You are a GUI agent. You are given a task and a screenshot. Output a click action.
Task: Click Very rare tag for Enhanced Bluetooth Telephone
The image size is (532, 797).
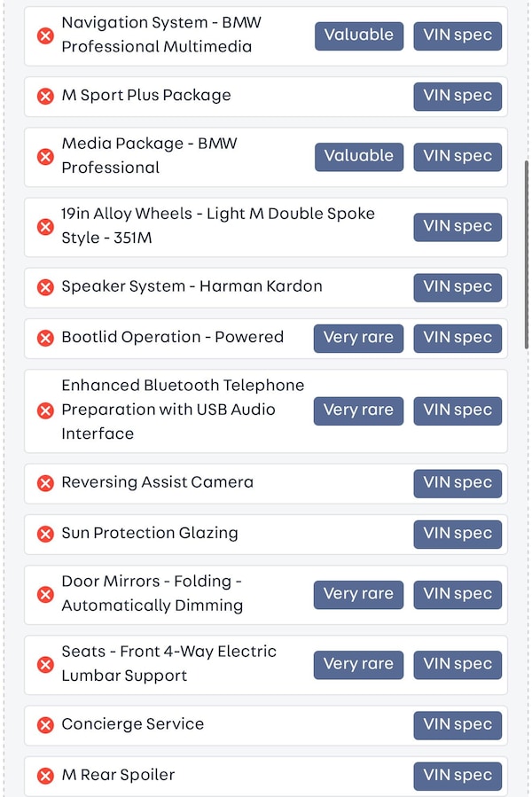pos(358,410)
